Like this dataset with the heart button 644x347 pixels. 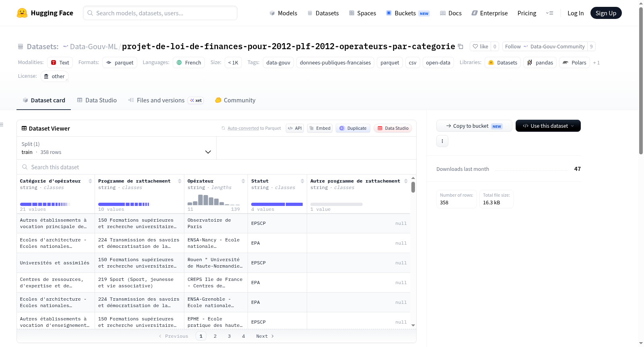coord(480,47)
